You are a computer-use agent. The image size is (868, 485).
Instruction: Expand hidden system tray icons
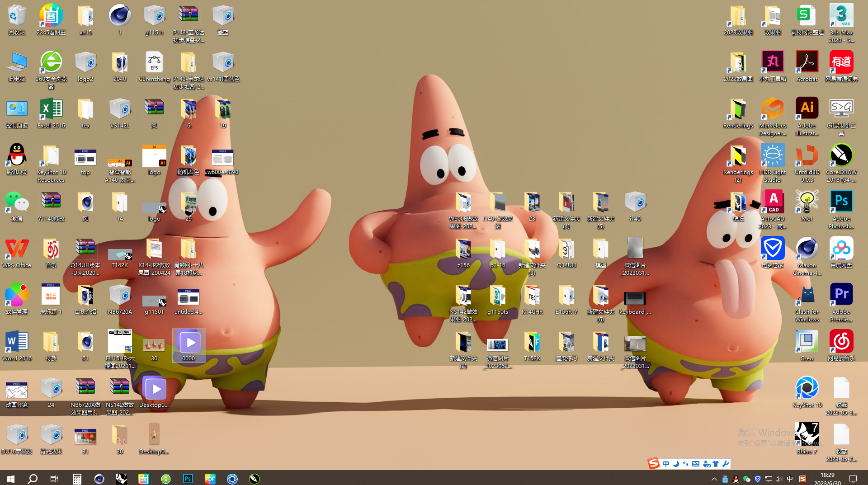pyautogui.click(x=714, y=479)
